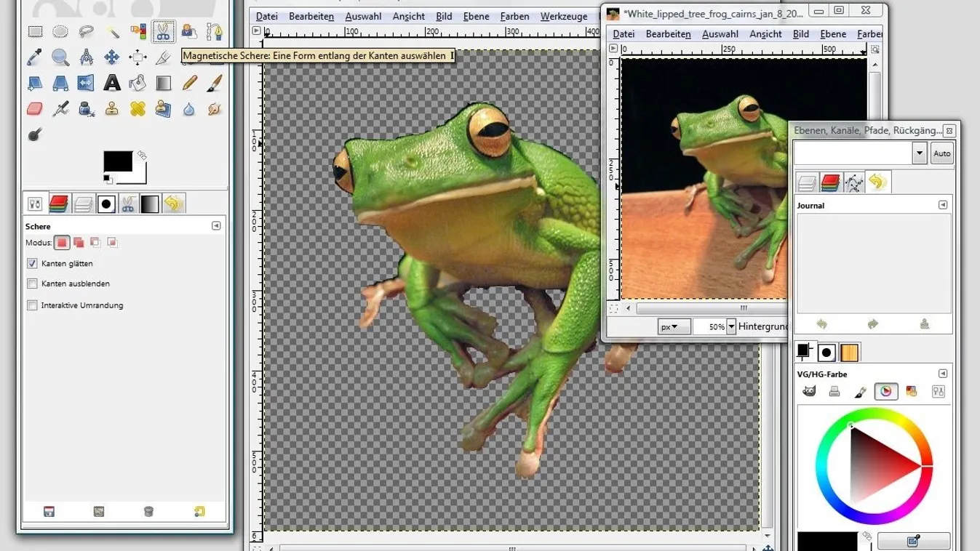Select the Zoom magnifier tool
The height and width of the screenshot is (551, 980).
point(60,57)
